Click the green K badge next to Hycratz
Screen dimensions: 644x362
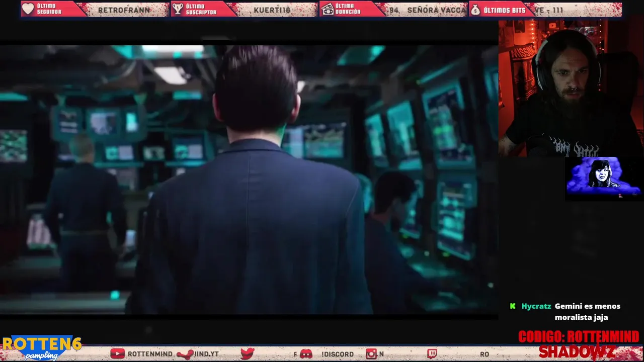click(x=513, y=306)
